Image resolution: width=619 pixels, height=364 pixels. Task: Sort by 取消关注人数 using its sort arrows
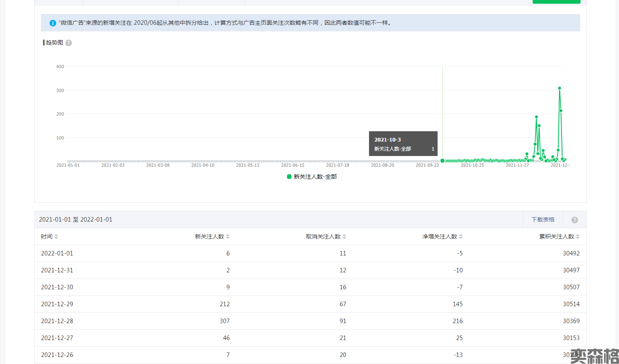pyautogui.click(x=344, y=236)
